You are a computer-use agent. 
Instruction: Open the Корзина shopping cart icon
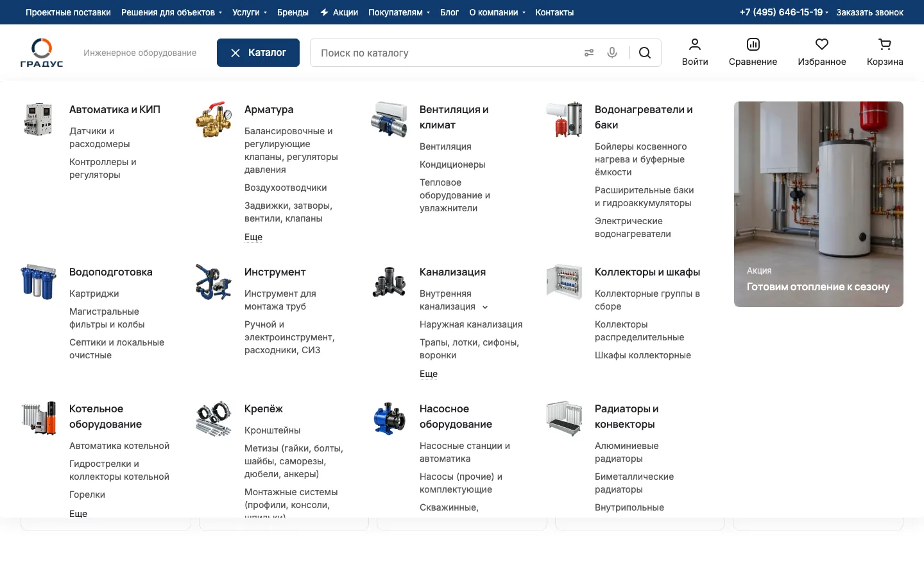(885, 44)
